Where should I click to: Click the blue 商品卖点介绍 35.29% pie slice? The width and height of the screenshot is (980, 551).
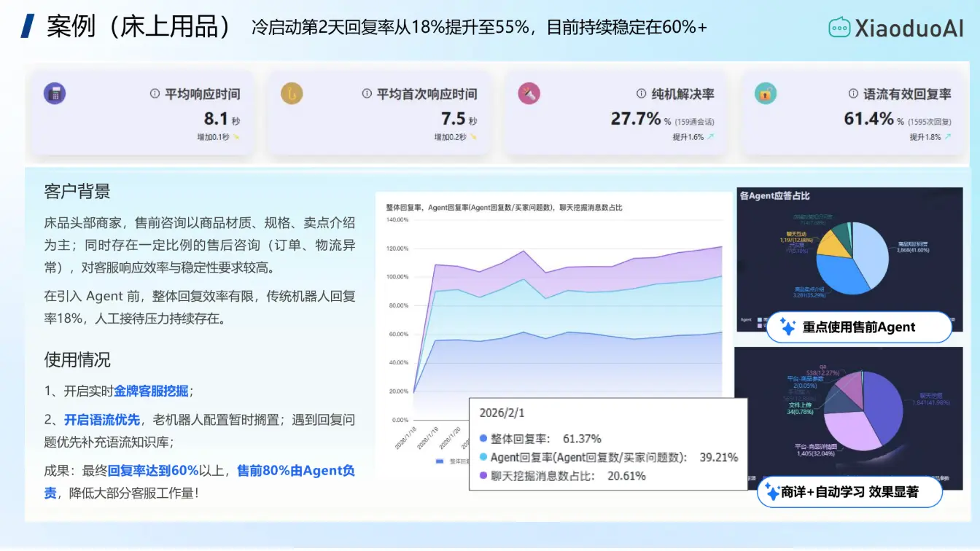(x=839, y=275)
